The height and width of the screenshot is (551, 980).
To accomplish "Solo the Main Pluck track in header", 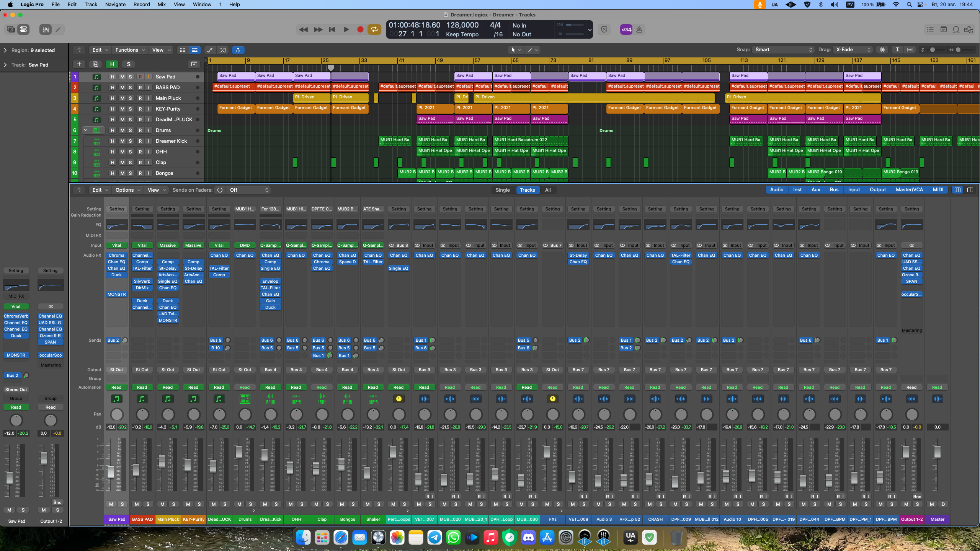I will click(x=130, y=98).
